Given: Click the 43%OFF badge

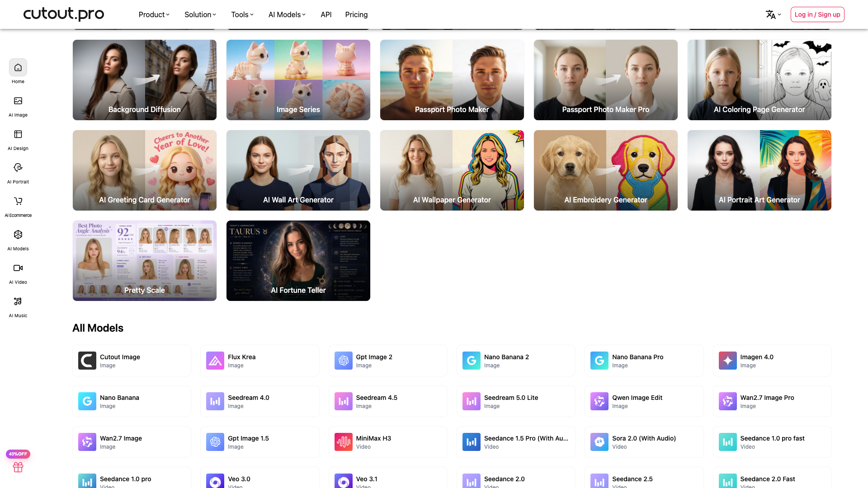Looking at the screenshot, I should [x=18, y=454].
